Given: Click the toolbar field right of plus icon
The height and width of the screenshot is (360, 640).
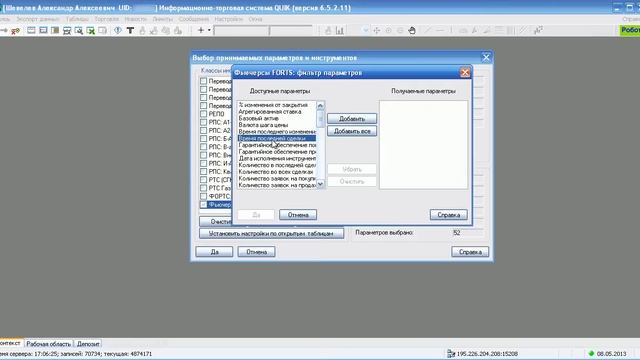Looking at the screenshot, I should tap(241, 31).
